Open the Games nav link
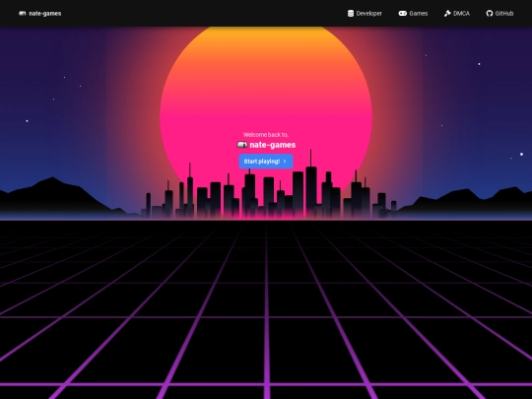 click(x=413, y=13)
